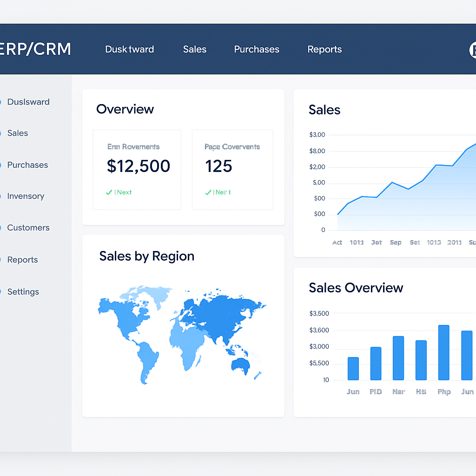Click the ERP/CRM logo text

(35, 49)
